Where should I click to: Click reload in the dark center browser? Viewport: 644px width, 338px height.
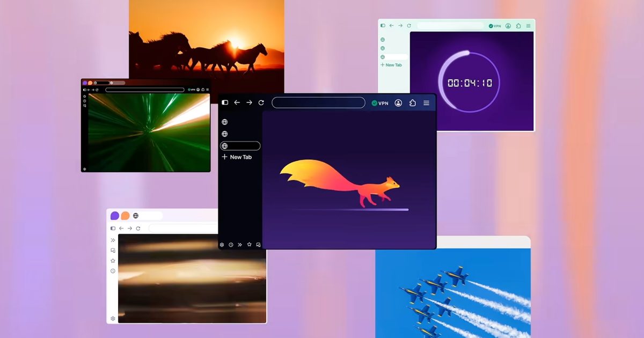tap(261, 102)
